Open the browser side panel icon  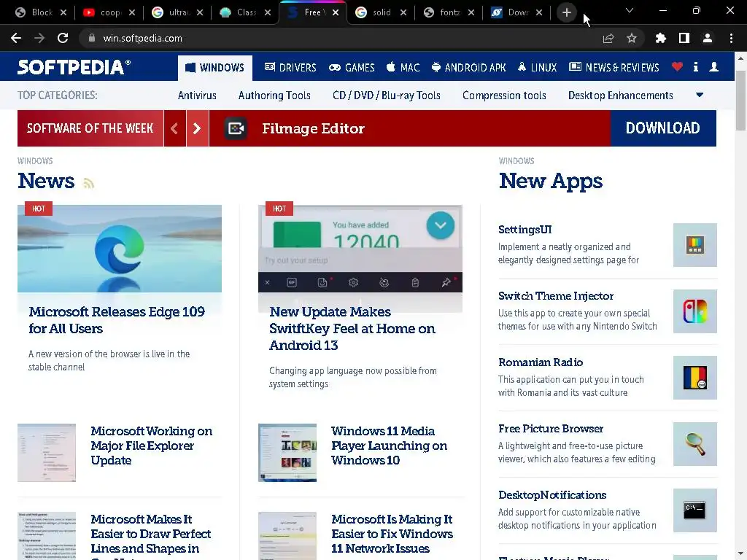point(684,38)
